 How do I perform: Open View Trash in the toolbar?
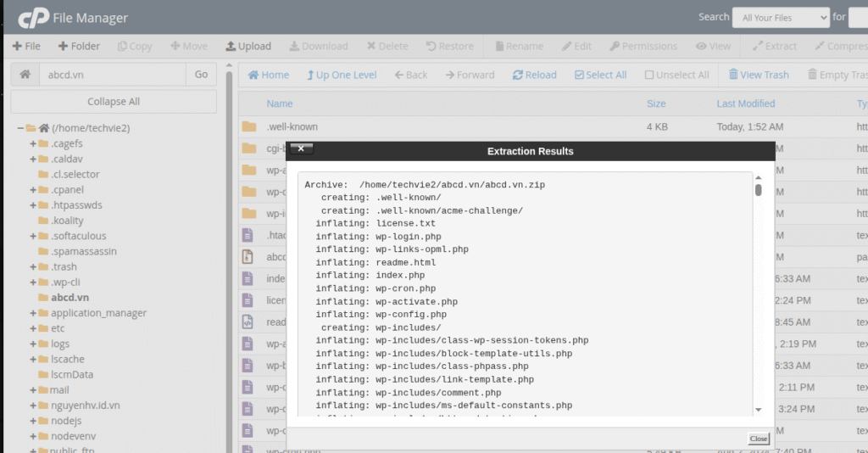click(x=734, y=75)
